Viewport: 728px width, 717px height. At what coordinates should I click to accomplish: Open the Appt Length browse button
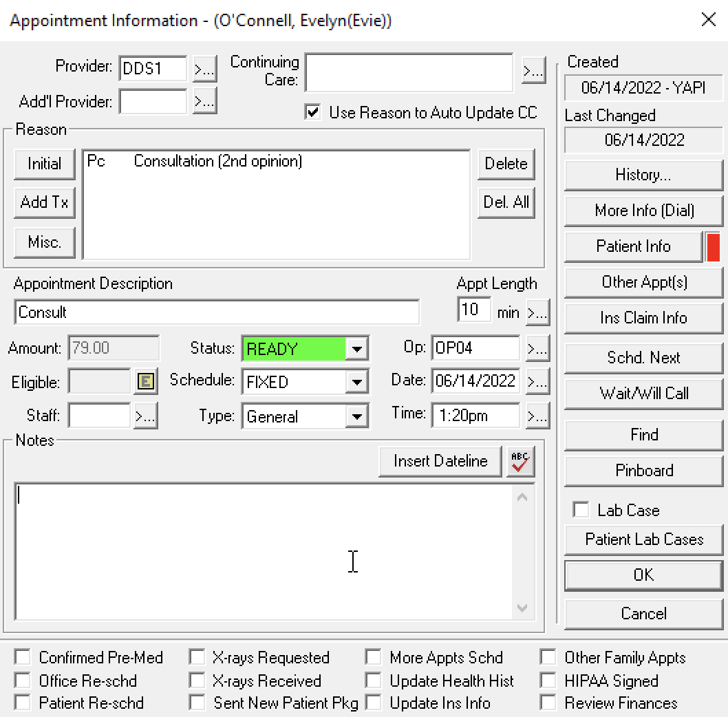click(537, 312)
